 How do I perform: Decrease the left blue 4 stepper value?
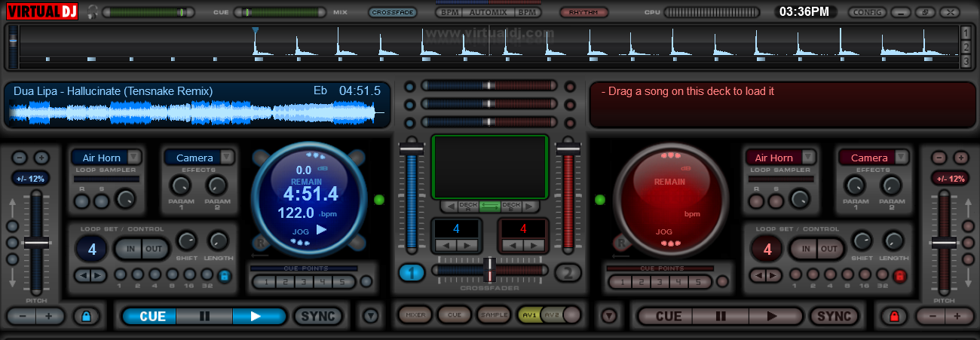448,246
